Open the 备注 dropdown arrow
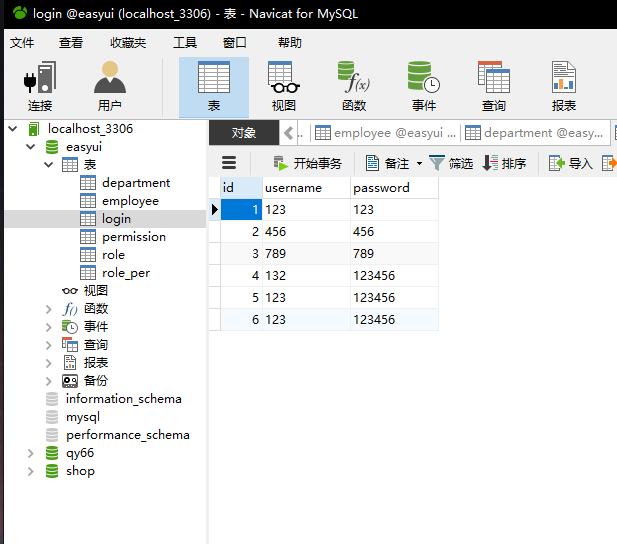The width and height of the screenshot is (617, 544). pyautogui.click(x=419, y=163)
